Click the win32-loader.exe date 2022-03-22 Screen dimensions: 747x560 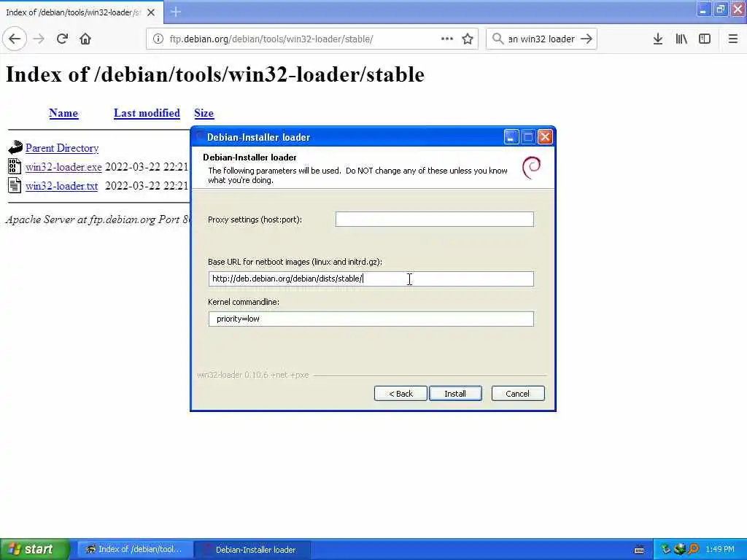[146, 167]
